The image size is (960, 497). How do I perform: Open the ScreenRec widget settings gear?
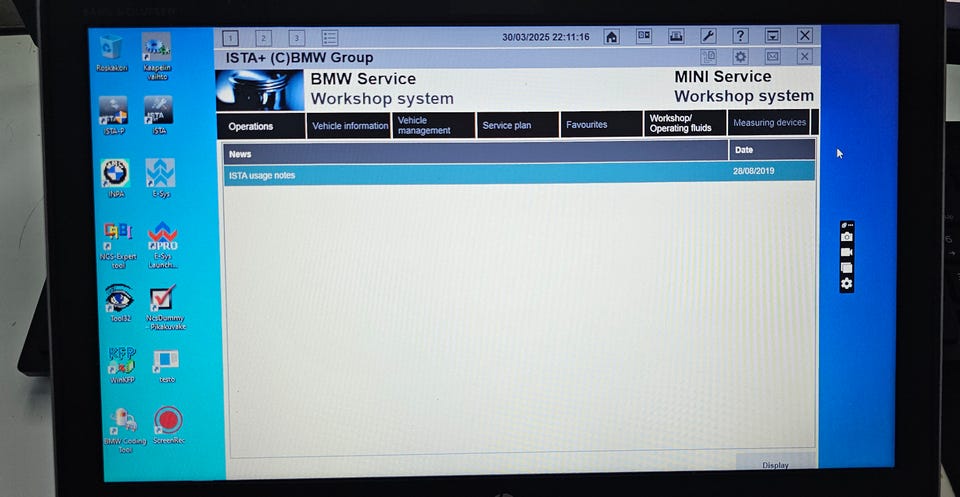click(x=847, y=283)
